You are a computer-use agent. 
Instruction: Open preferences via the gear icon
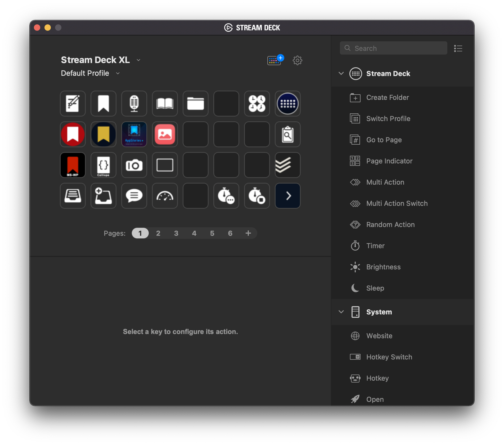point(298,60)
